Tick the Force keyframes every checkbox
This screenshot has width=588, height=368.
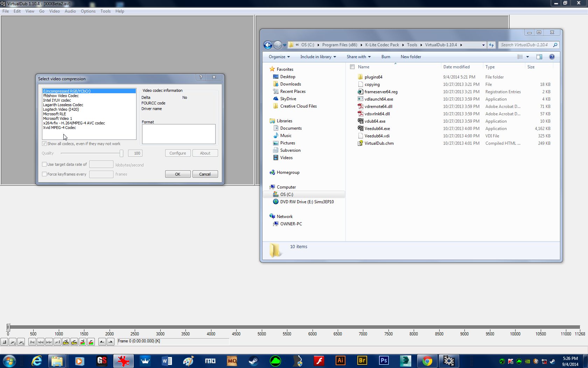[x=44, y=174]
